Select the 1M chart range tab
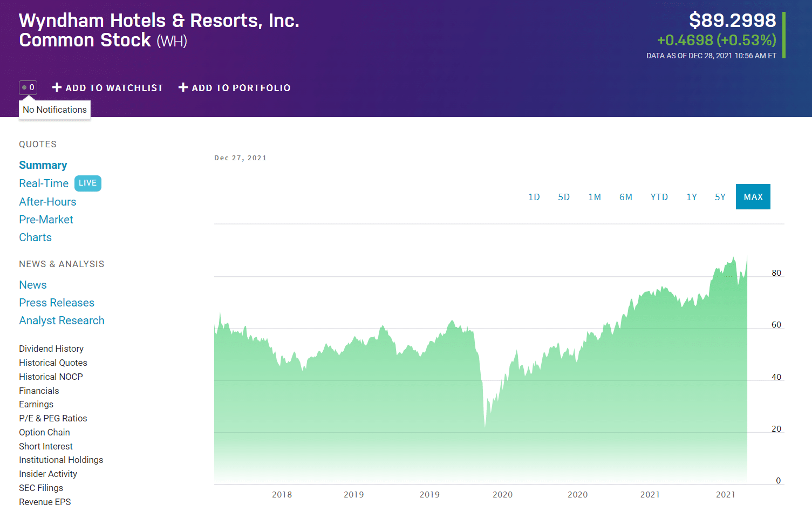The image size is (812, 525). (595, 197)
